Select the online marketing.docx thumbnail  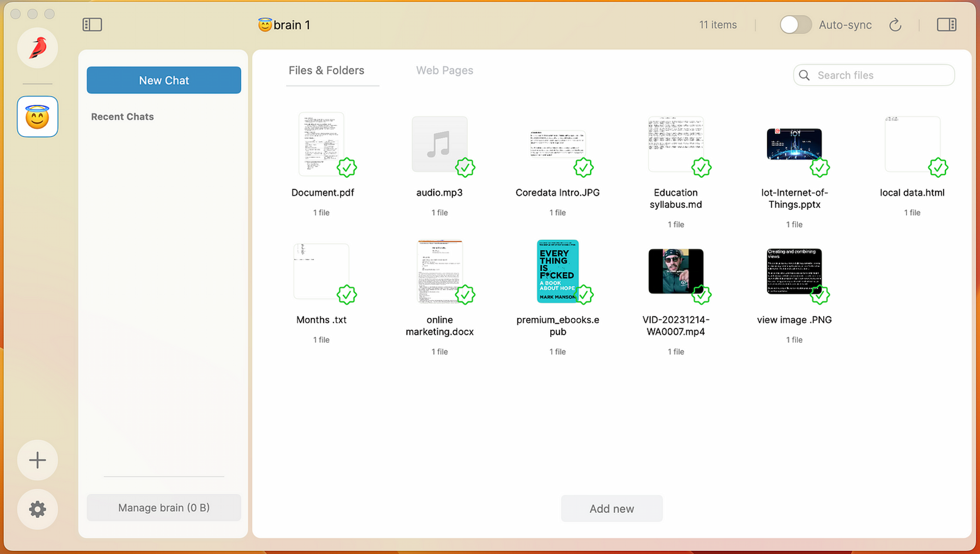click(x=439, y=271)
